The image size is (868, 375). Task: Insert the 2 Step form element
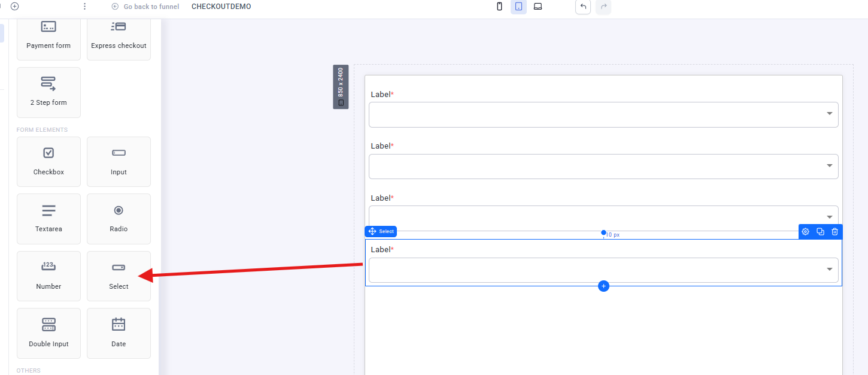point(48,92)
